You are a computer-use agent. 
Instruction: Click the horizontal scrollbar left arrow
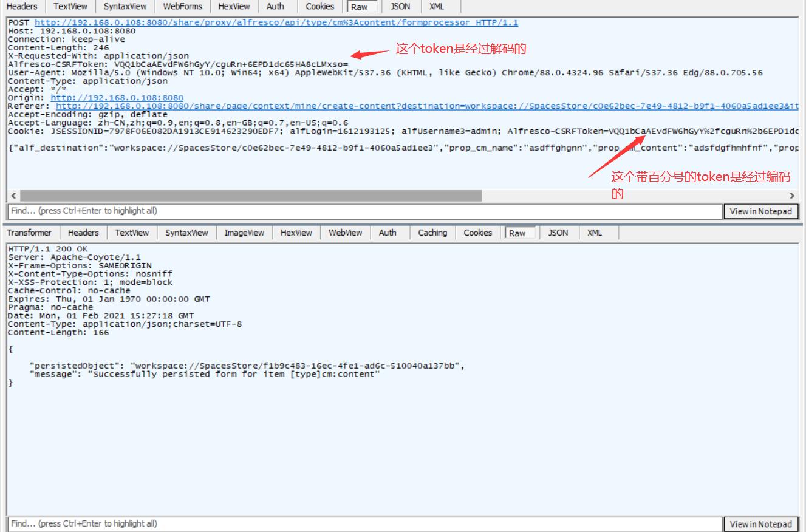(x=13, y=196)
